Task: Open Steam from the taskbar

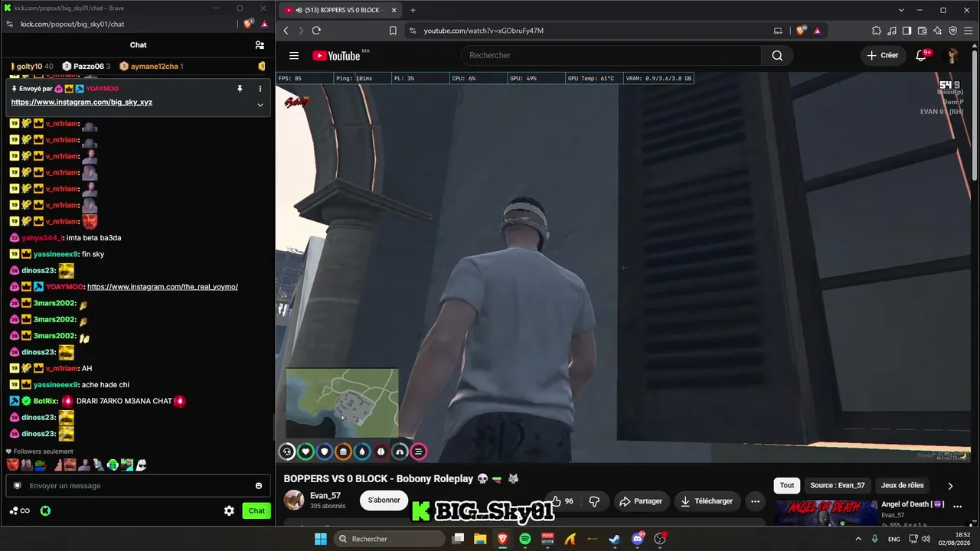Action: tap(615, 539)
